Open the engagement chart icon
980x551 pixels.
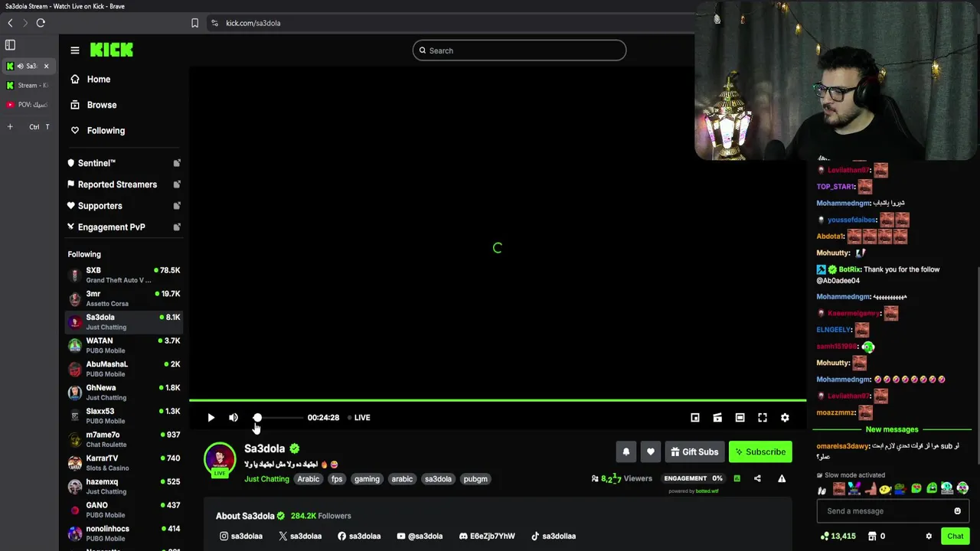pyautogui.click(x=737, y=478)
